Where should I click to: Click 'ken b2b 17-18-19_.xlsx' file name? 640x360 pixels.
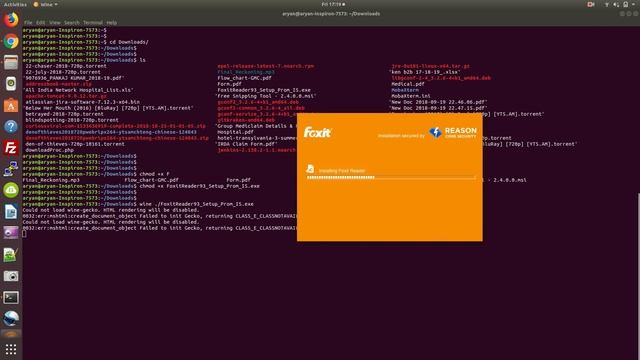pos(424,72)
